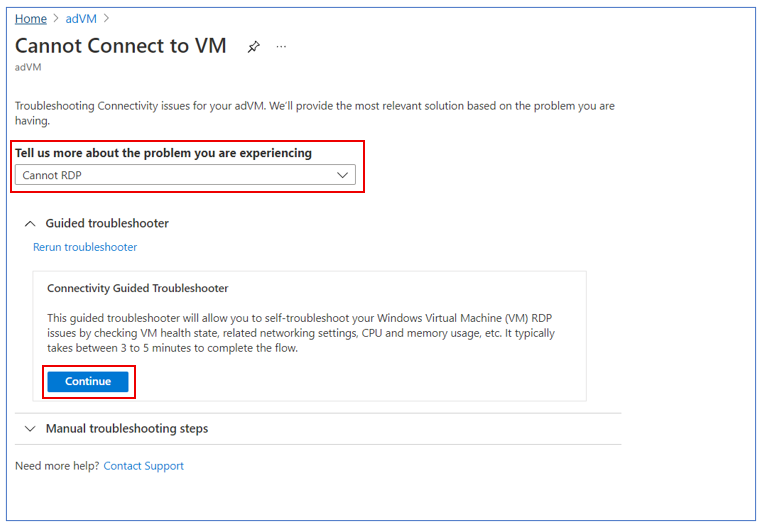Navigate to the adVM breadcrumb
This screenshot has height=527, width=762.
tap(81, 18)
